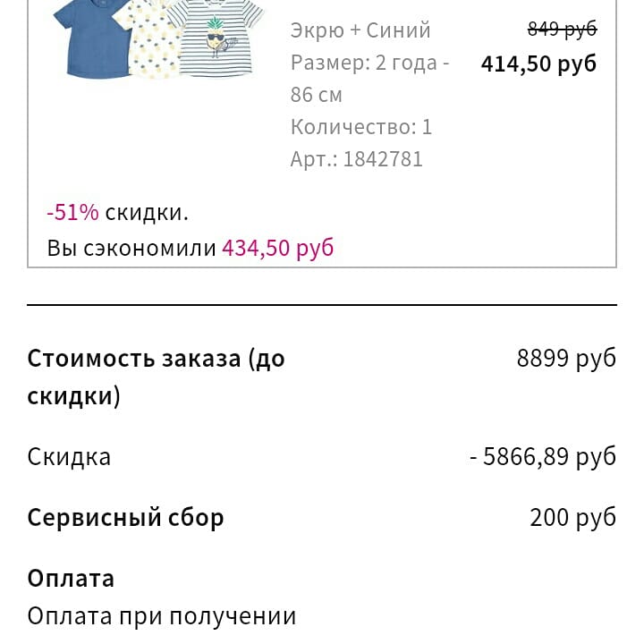This screenshot has width=644, height=644.
Task: Click the quantity line 'Количество: 1'
Action: pos(361,127)
